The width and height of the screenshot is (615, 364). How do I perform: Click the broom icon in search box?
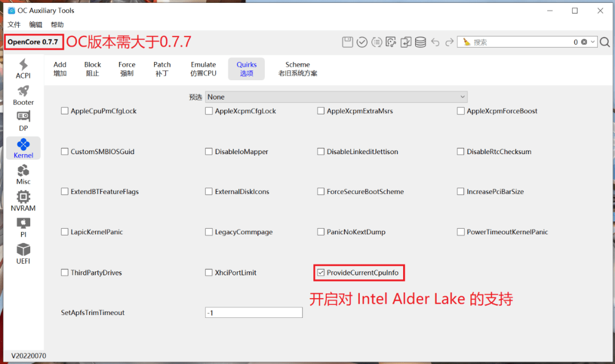click(466, 42)
